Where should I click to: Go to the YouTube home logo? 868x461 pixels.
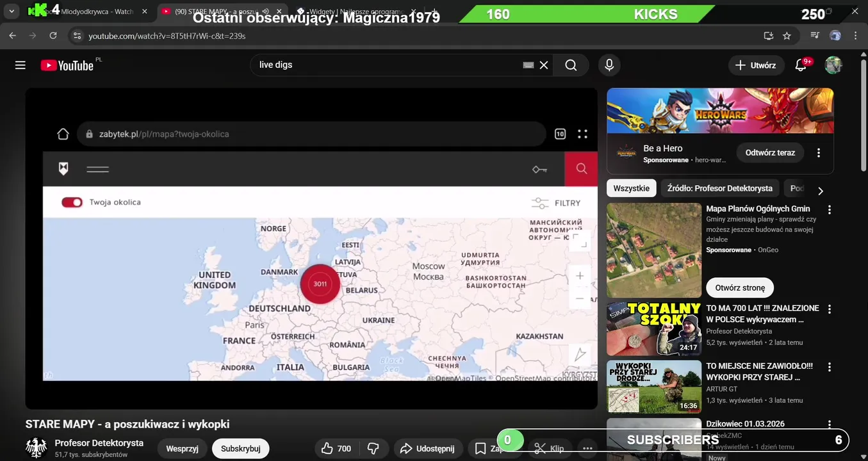click(x=67, y=65)
